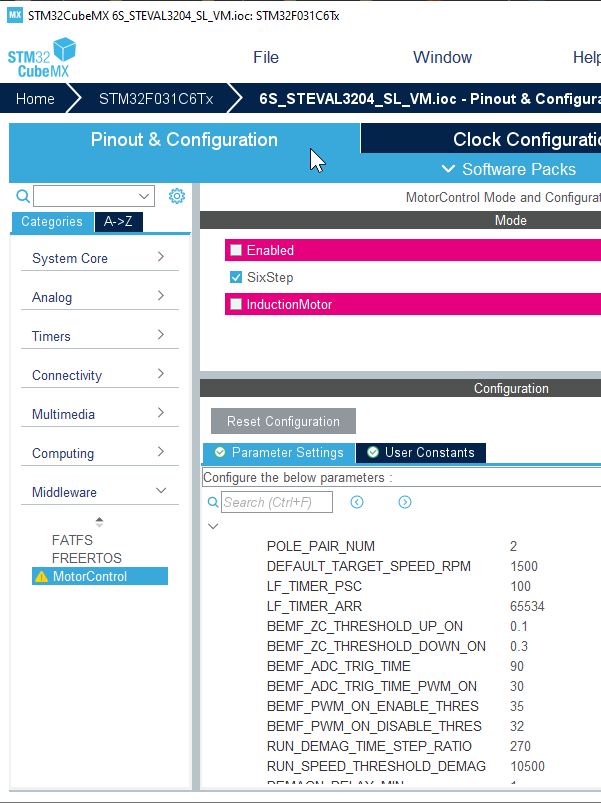Select the LF_TIMER_PSC parameter

click(314, 586)
